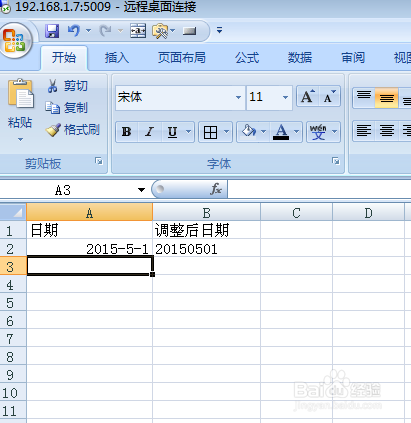The width and height of the screenshot is (411, 423).
Task: Select row 10 header
Action: (x=13, y=392)
